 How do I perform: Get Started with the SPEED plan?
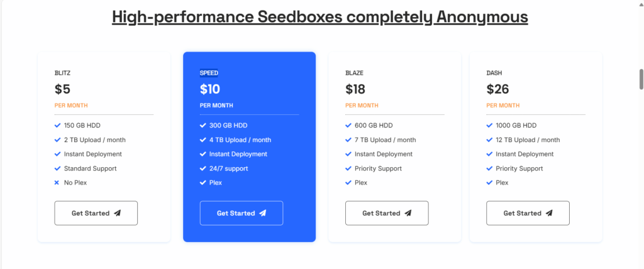pyautogui.click(x=241, y=213)
